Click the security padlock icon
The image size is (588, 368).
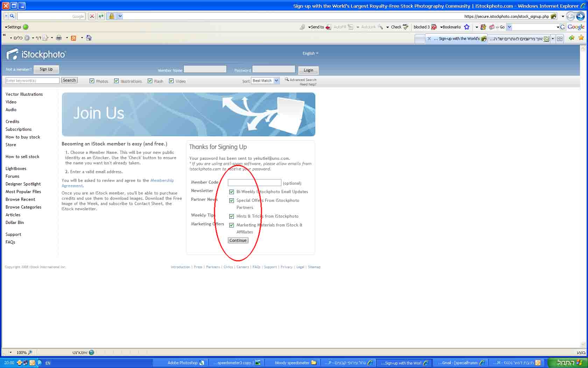(x=112, y=16)
